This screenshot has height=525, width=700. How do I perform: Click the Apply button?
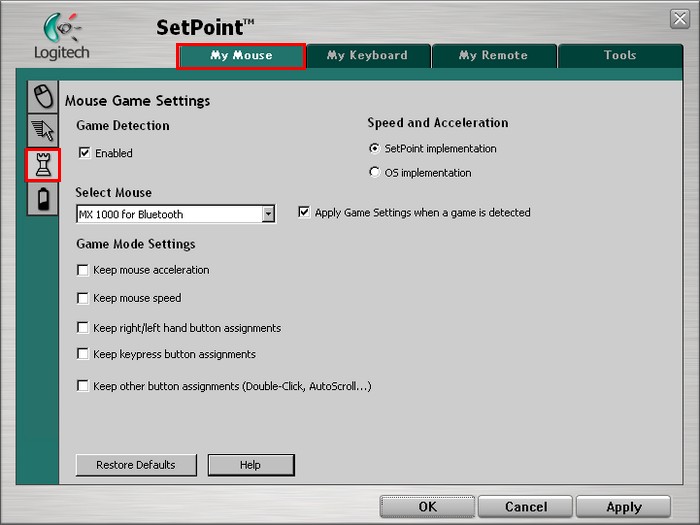[x=624, y=507]
